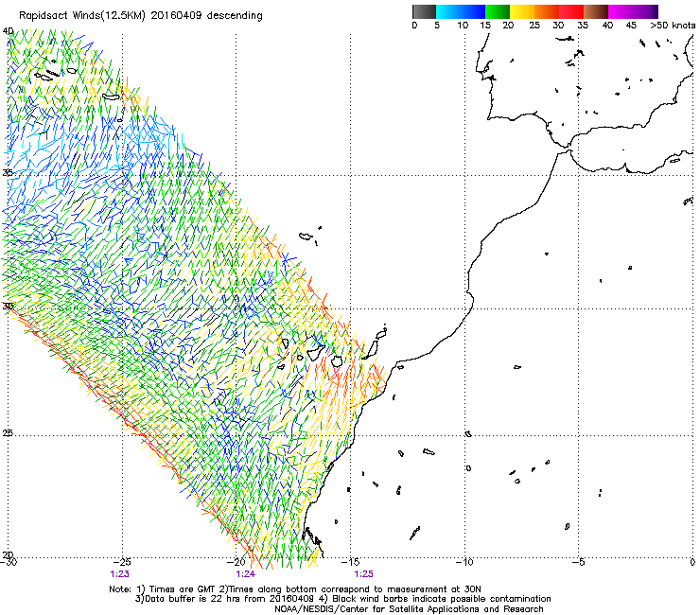
Task: Click the Tenerife island outline in the Canaries
Action: pos(316,352)
